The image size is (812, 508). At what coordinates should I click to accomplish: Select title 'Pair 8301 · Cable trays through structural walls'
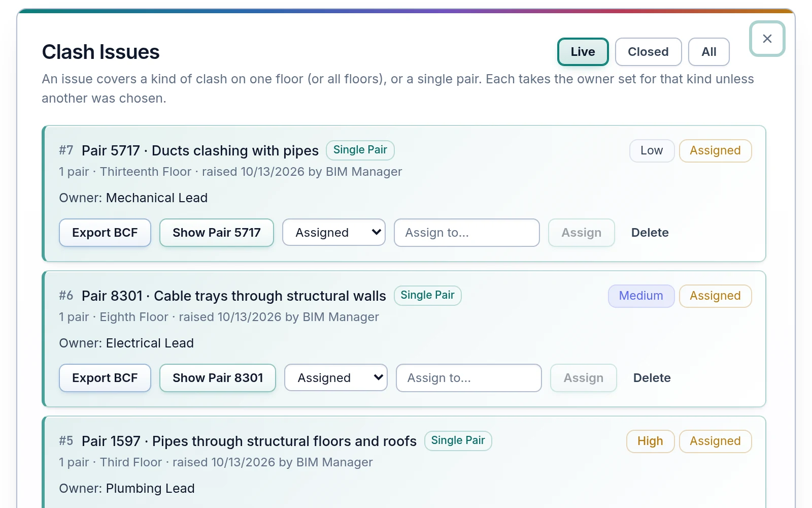(x=234, y=296)
